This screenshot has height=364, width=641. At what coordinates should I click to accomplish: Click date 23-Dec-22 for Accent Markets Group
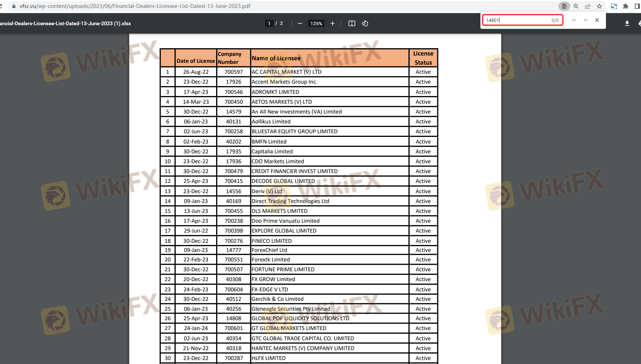pyautogui.click(x=196, y=82)
